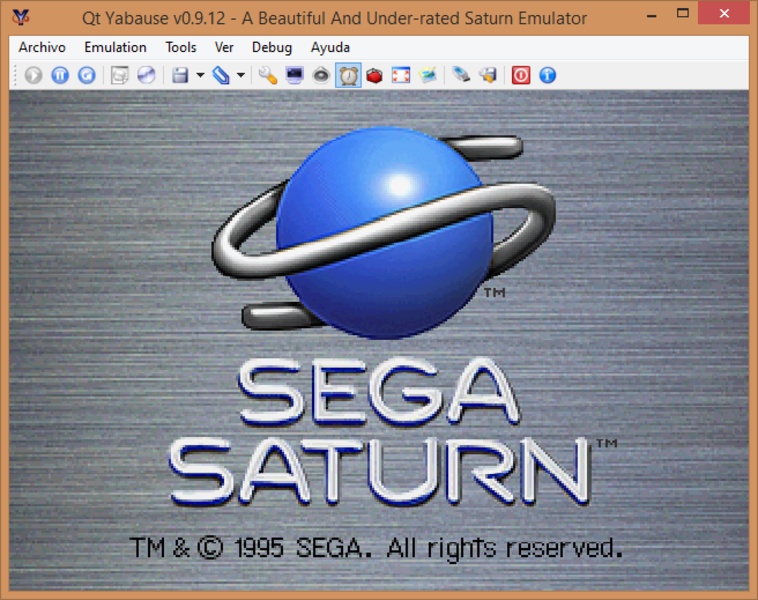Reset the emulator using the toolbar icon
Viewport: 758px width, 600px height.
coord(87,75)
